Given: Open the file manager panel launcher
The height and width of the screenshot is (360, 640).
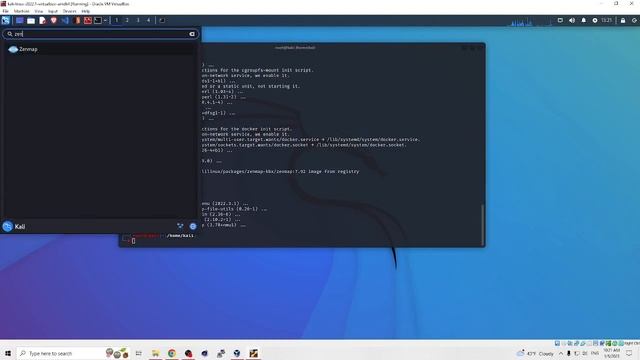Looking at the screenshot, I should coord(31,20).
